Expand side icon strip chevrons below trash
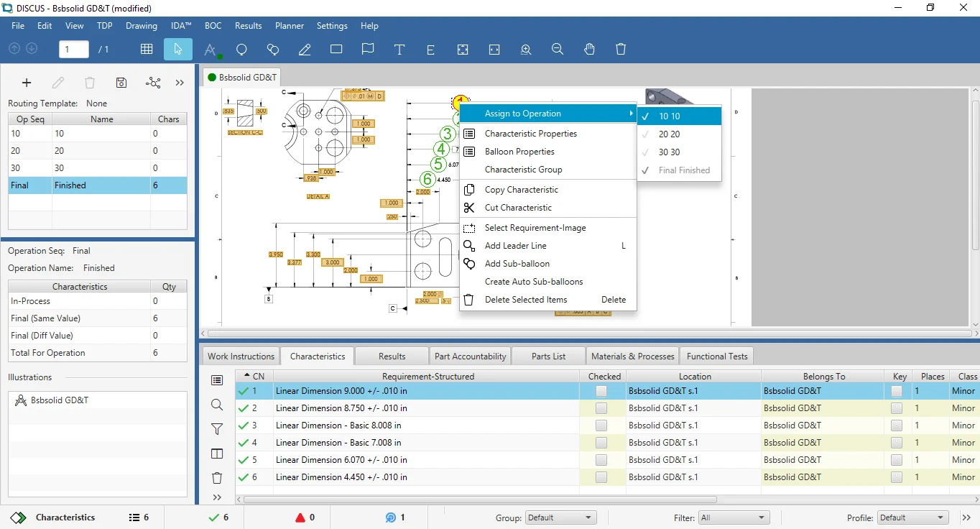The width and height of the screenshot is (980, 529). click(217, 497)
